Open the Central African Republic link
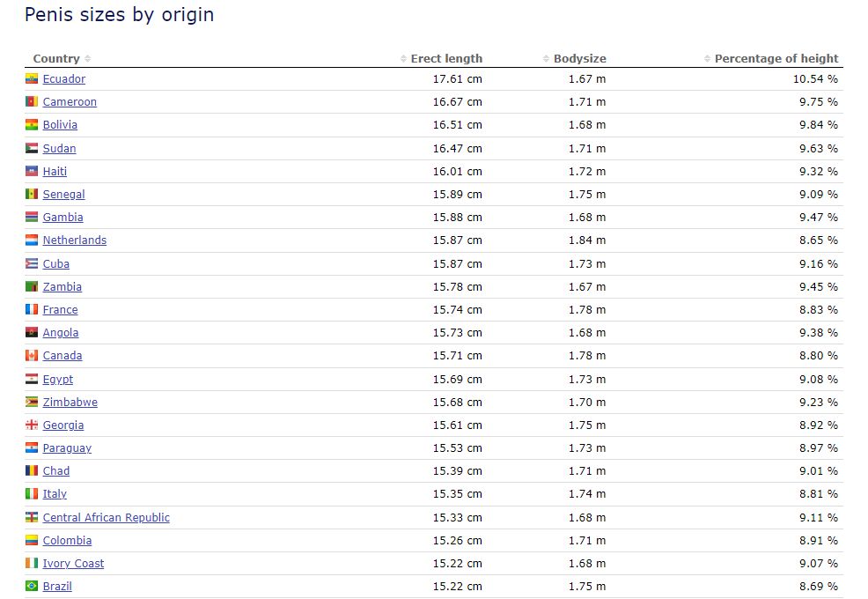Screen dimensions: 868x599 point(107,518)
